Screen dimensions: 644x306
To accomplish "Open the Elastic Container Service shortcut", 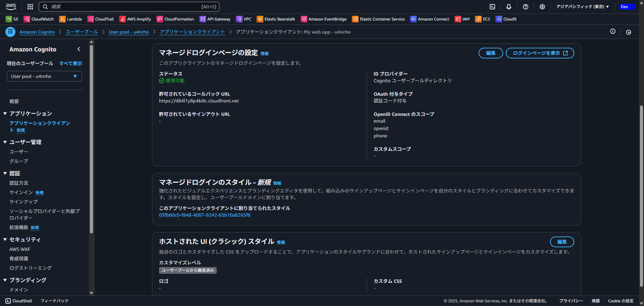I will pos(378,19).
